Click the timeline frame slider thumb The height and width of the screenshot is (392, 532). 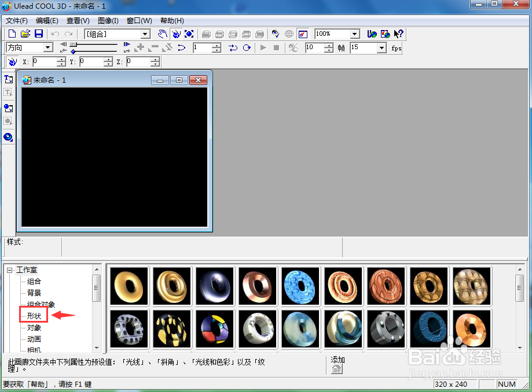[x=74, y=45]
